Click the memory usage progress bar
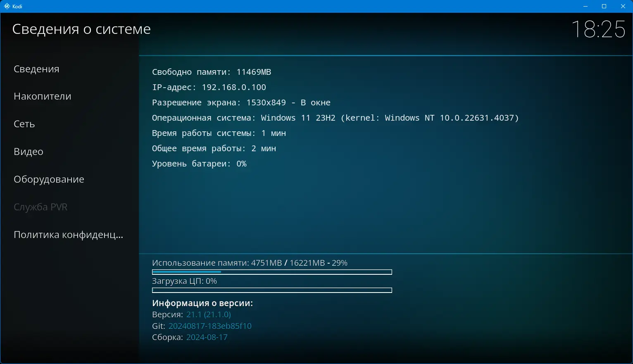This screenshot has width=633, height=364. [272, 272]
